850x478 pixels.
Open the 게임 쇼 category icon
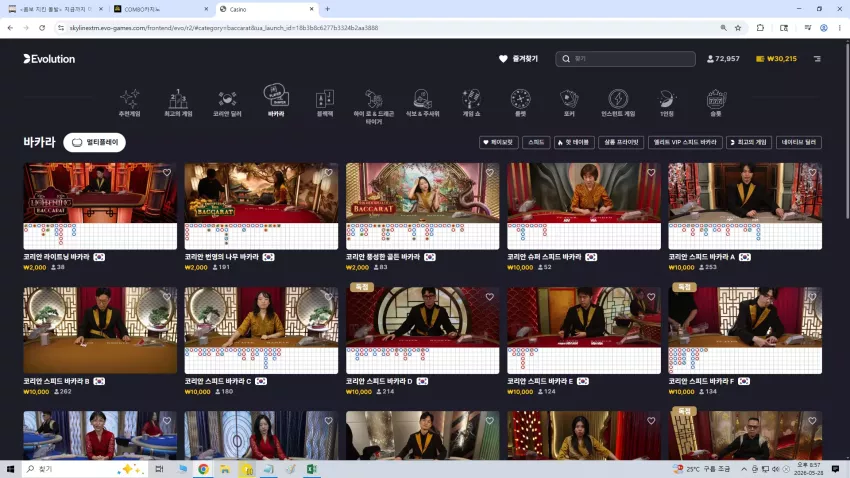click(471, 103)
